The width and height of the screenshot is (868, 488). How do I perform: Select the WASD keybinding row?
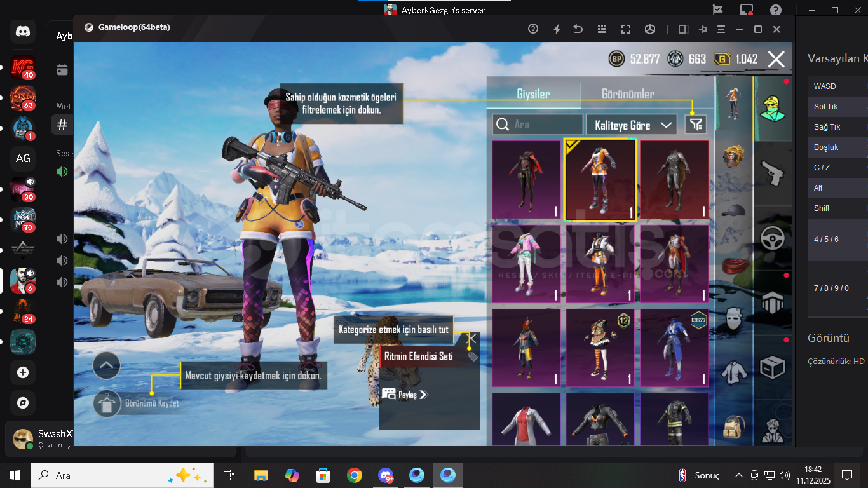pos(837,86)
